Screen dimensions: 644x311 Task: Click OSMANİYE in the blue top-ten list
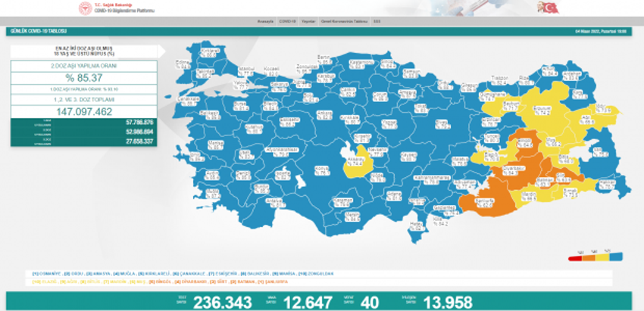(x=50, y=273)
